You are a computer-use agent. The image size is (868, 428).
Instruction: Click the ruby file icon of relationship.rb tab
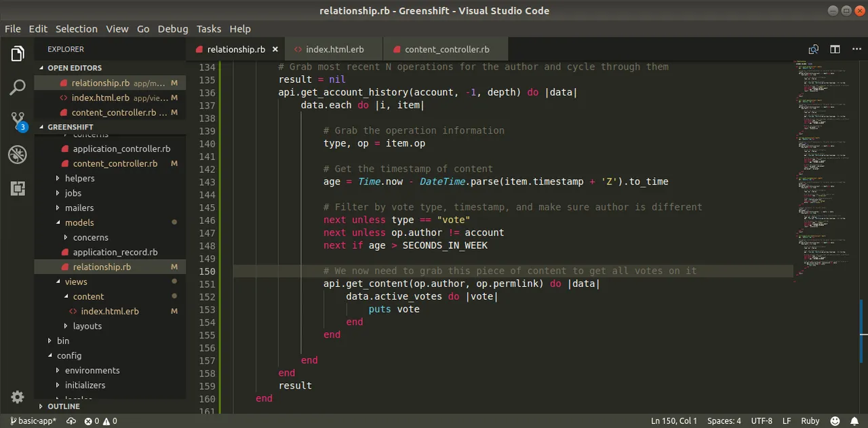[x=199, y=50]
